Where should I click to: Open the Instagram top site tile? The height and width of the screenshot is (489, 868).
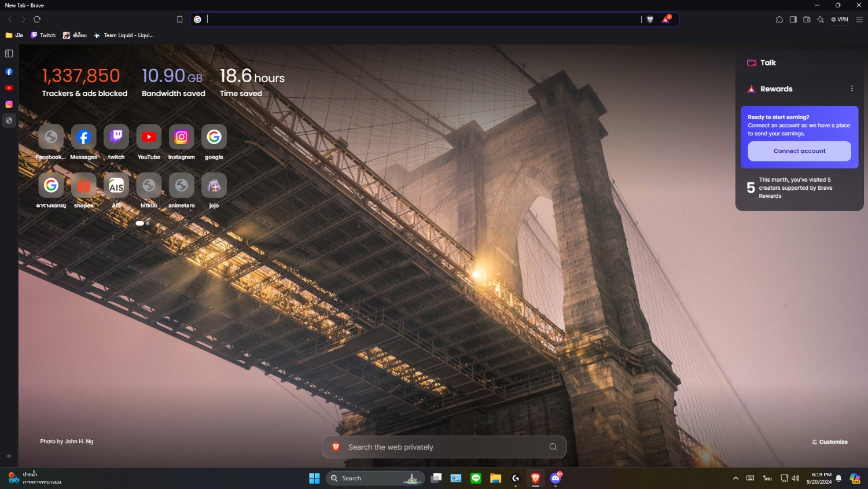[181, 137]
